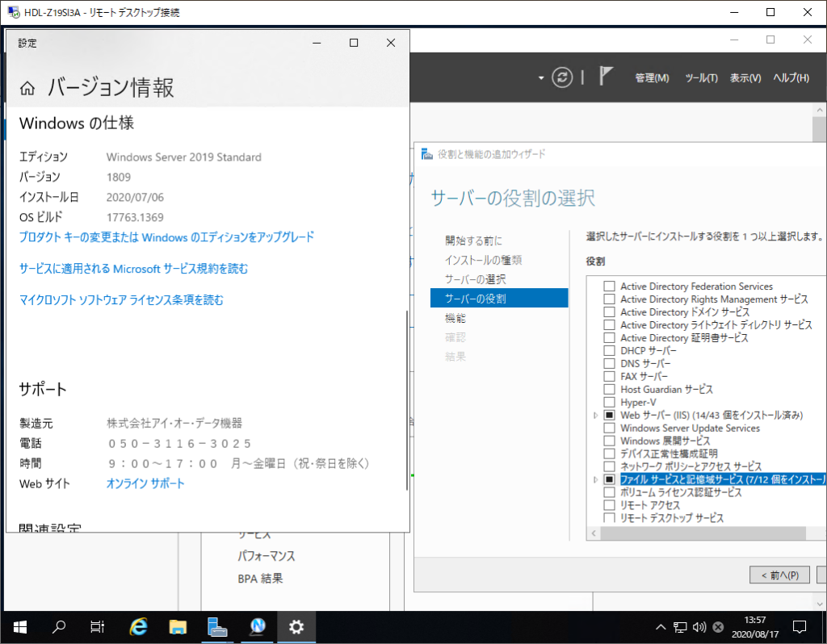
Task: Open the 管理(M) menu
Action: point(652,78)
